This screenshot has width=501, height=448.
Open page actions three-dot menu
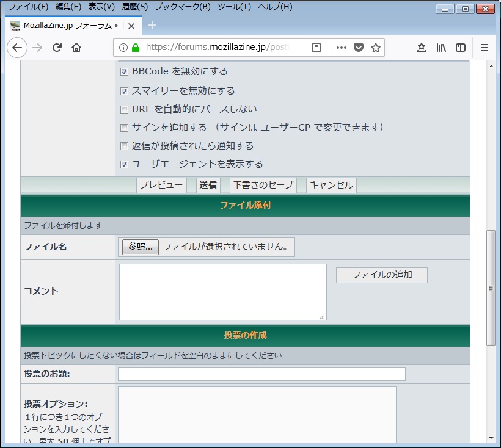(341, 48)
